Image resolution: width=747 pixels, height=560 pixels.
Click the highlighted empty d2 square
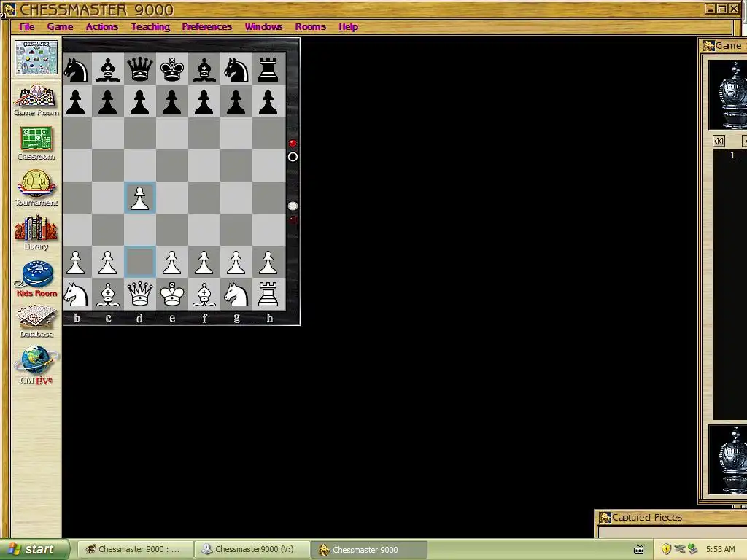coord(139,262)
